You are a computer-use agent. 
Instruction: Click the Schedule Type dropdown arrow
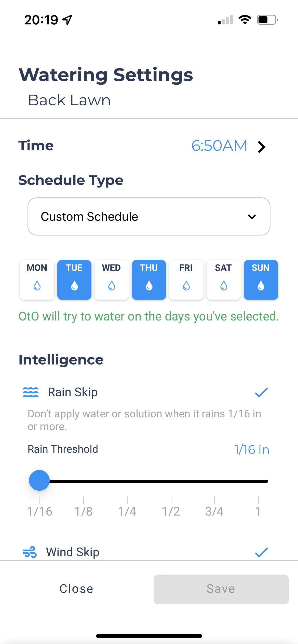point(252,217)
